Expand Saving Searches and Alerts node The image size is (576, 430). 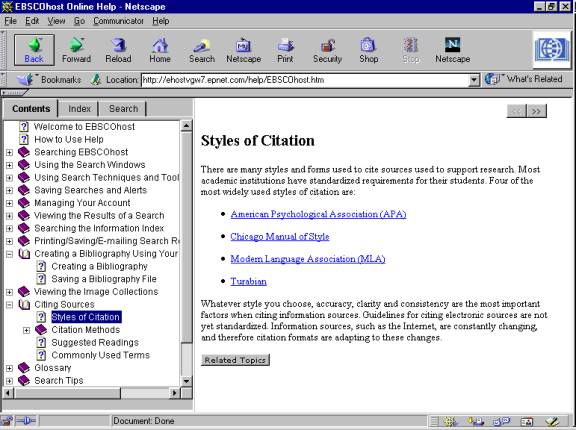pos(9,191)
